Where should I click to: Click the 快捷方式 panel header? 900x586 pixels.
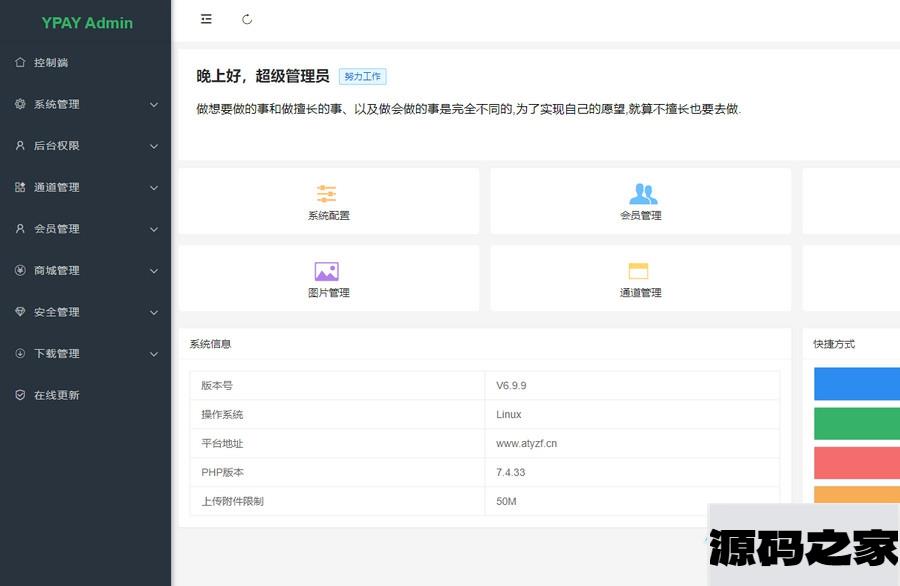point(834,344)
